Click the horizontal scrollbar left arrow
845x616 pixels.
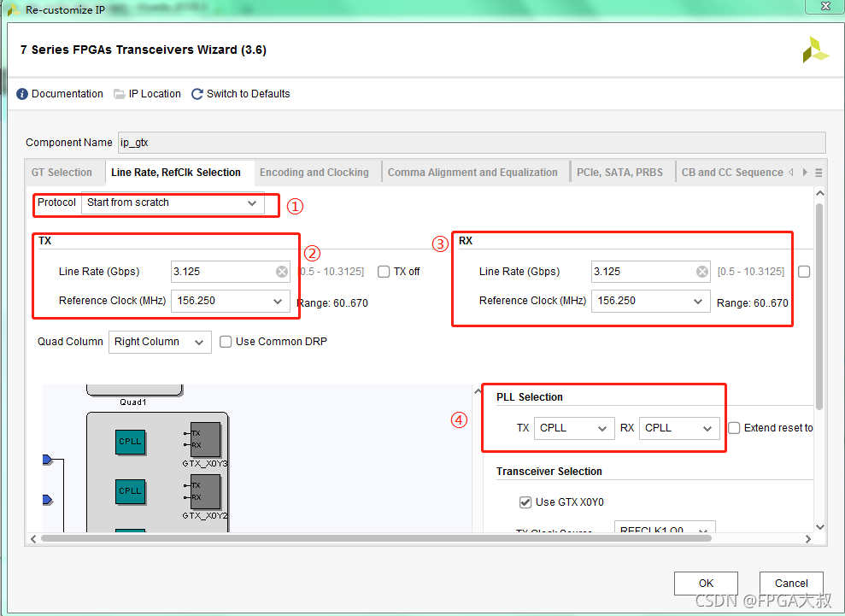point(33,539)
